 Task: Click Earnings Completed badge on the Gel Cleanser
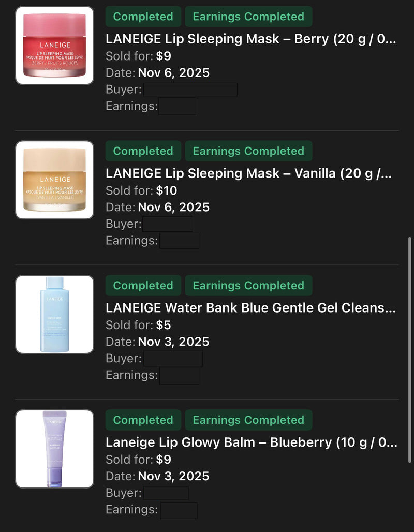(x=248, y=286)
